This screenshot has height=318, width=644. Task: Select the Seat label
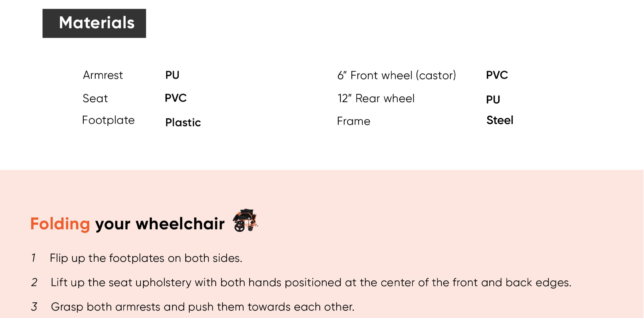pyautogui.click(x=95, y=98)
